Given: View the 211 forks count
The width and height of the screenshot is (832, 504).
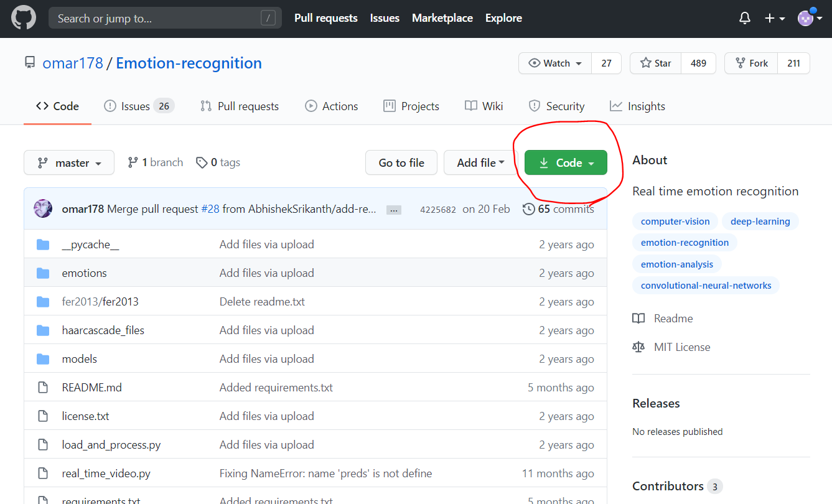Looking at the screenshot, I should point(793,63).
